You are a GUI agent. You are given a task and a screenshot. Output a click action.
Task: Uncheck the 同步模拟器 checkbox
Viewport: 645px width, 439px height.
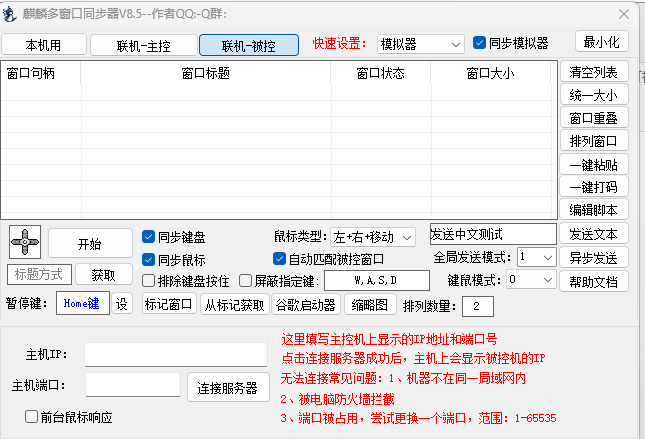[x=480, y=43]
